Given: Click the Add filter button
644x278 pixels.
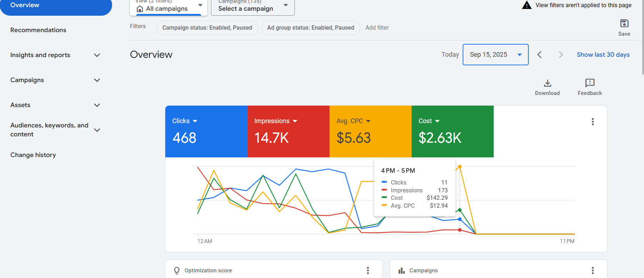Looking at the screenshot, I should click(x=377, y=27).
